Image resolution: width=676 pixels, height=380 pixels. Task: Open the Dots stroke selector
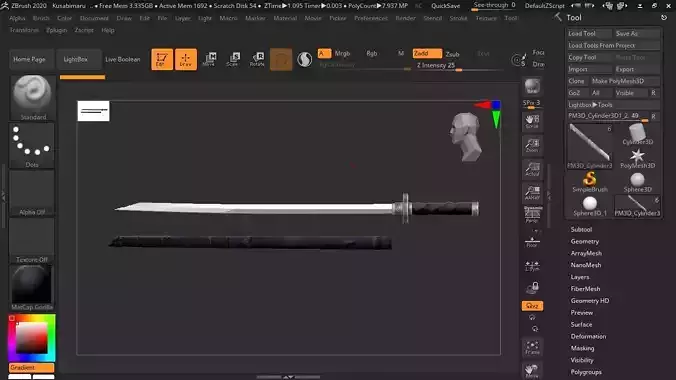click(32, 145)
